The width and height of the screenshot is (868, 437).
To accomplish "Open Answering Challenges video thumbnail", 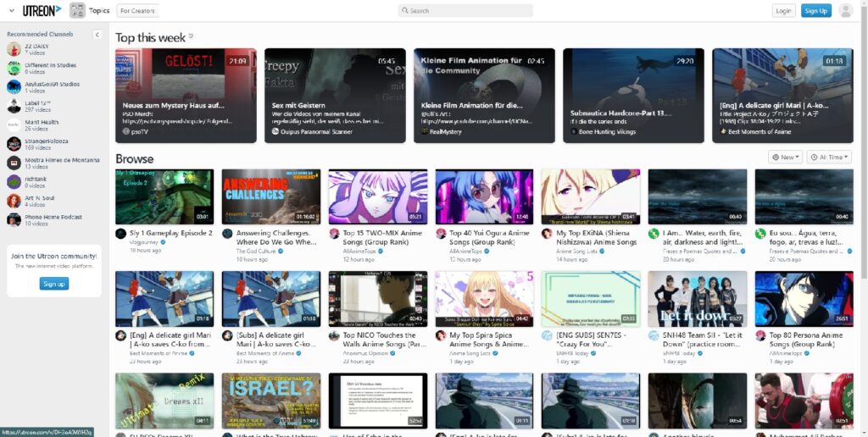I will point(271,196).
